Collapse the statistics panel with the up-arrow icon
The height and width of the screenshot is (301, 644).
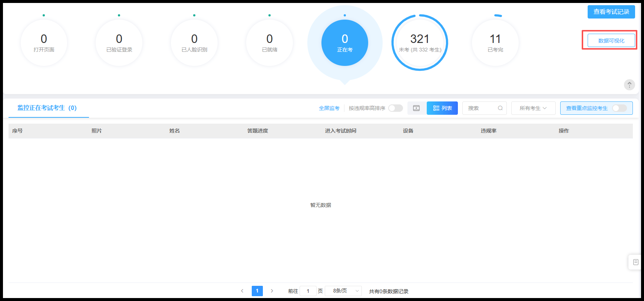click(629, 85)
